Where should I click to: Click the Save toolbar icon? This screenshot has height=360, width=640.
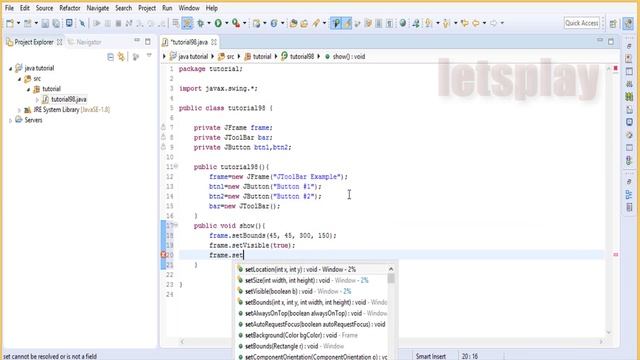click(x=45, y=23)
